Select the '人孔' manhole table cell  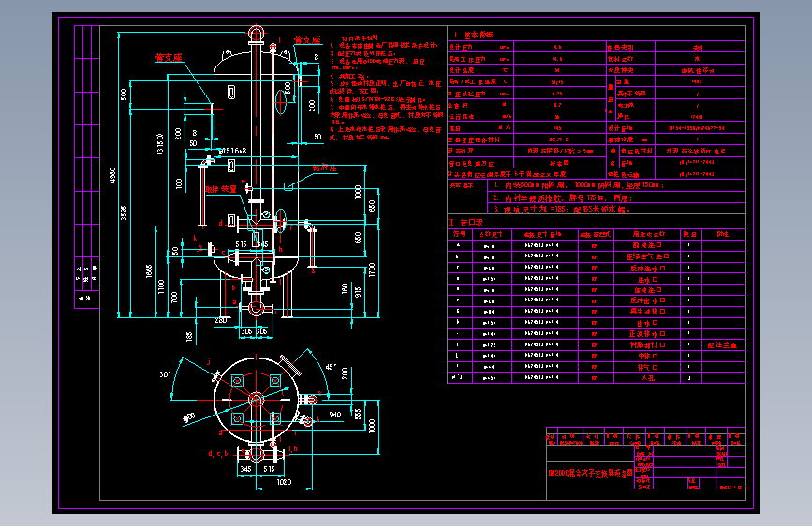click(648, 378)
